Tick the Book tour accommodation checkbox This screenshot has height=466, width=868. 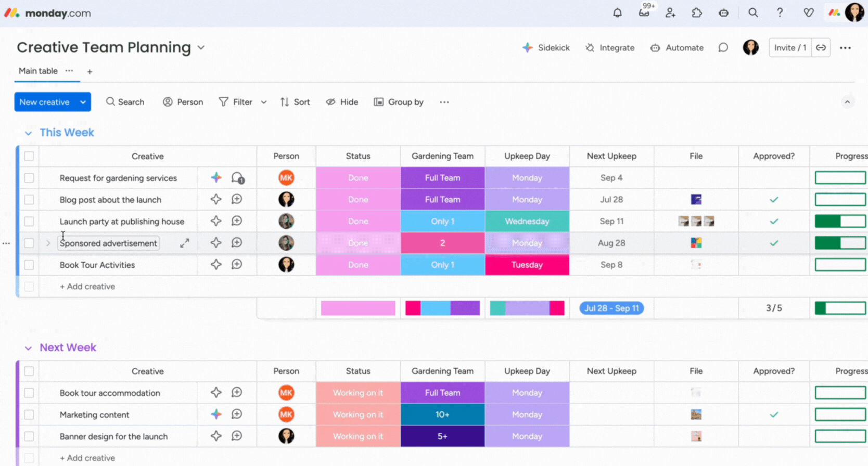[29, 393]
